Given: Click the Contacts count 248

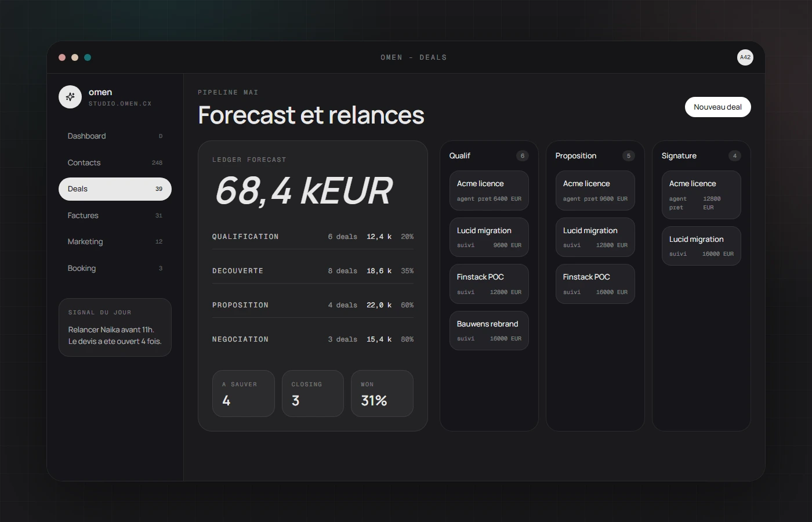Looking at the screenshot, I should [x=157, y=163].
